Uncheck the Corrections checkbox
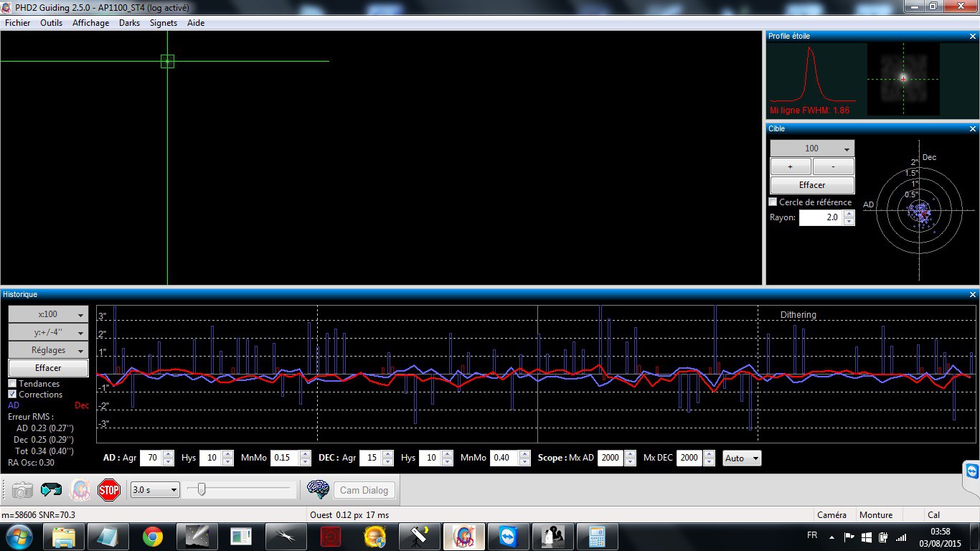980x551 pixels. (12, 394)
